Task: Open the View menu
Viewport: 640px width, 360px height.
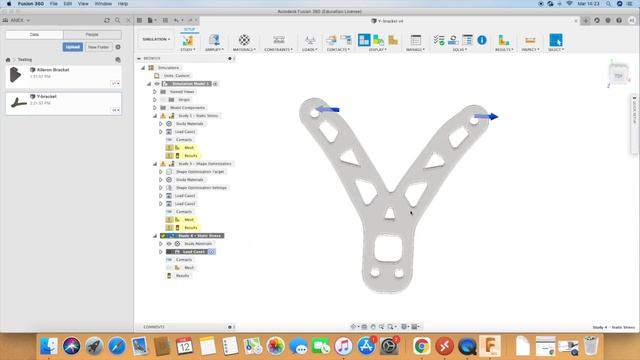Action: pyautogui.click(x=83, y=4)
